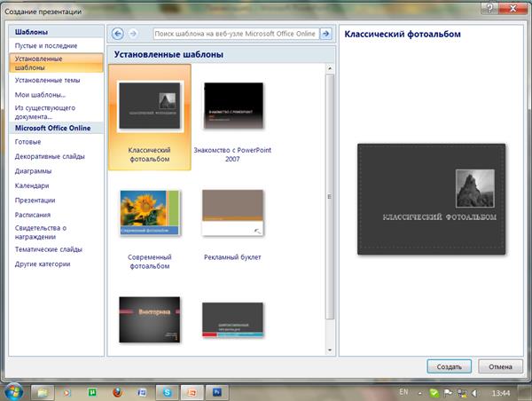Close the 'Создание презентации' dialog
This screenshot has height=401, width=532.
(513, 8)
